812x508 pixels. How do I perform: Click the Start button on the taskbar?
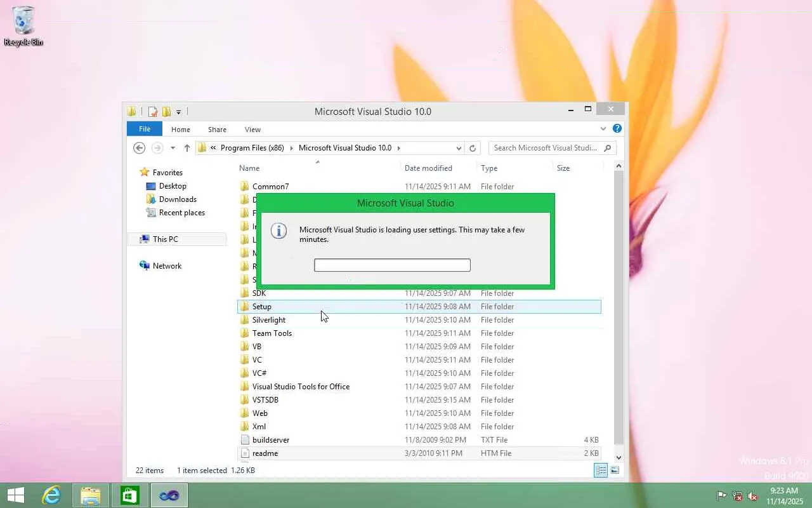coord(16,495)
